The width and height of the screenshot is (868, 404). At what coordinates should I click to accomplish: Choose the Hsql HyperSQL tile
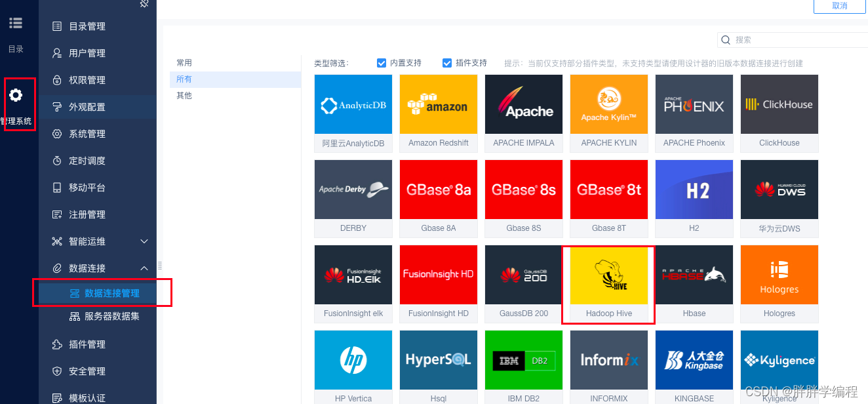(x=439, y=367)
